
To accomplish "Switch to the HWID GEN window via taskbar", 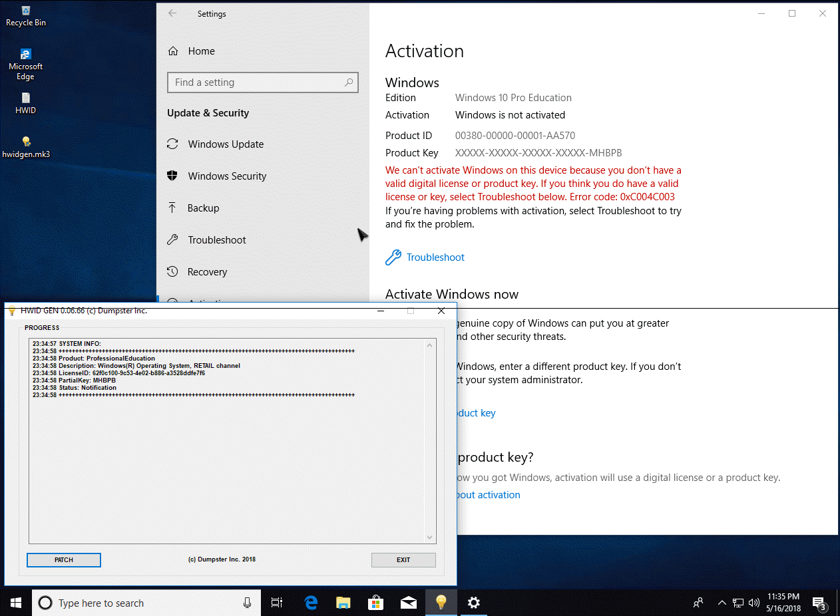I will (x=441, y=602).
